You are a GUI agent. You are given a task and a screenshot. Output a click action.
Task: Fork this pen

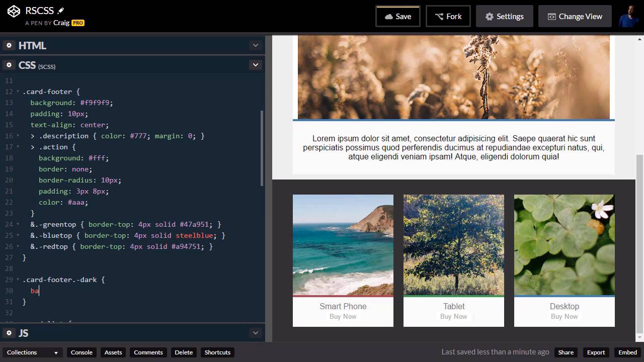pyautogui.click(x=448, y=17)
